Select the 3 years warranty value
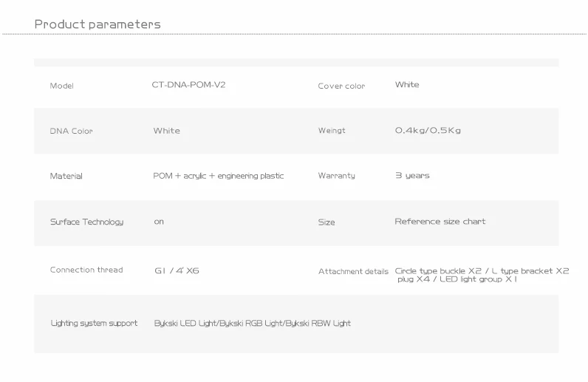Screen dimensions: 588x382 tap(412, 176)
